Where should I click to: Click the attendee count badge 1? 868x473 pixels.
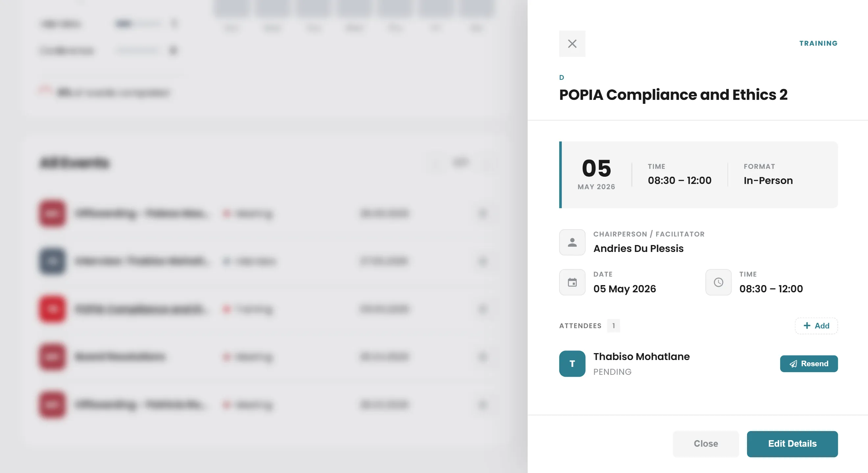[x=613, y=326]
